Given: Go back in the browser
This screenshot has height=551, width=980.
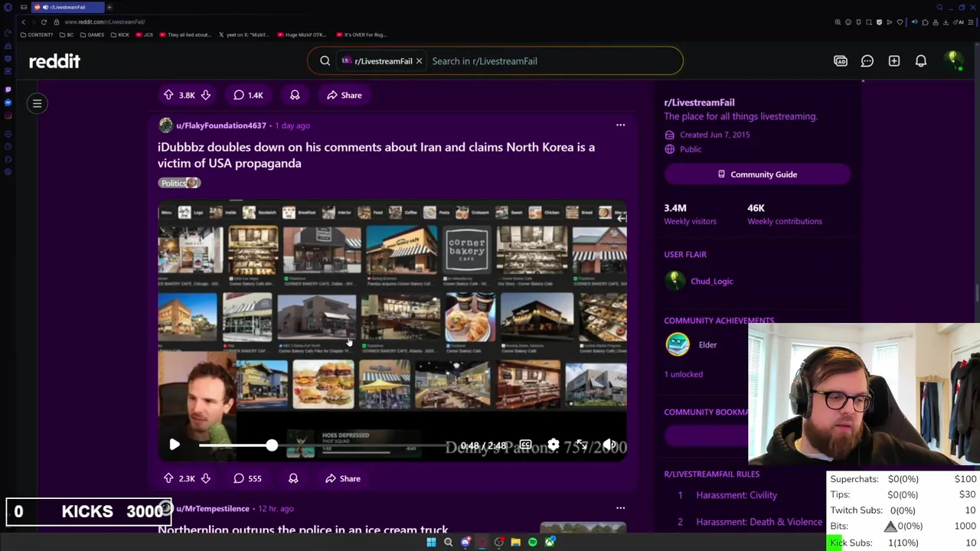Looking at the screenshot, I should [x=23, y=22].
